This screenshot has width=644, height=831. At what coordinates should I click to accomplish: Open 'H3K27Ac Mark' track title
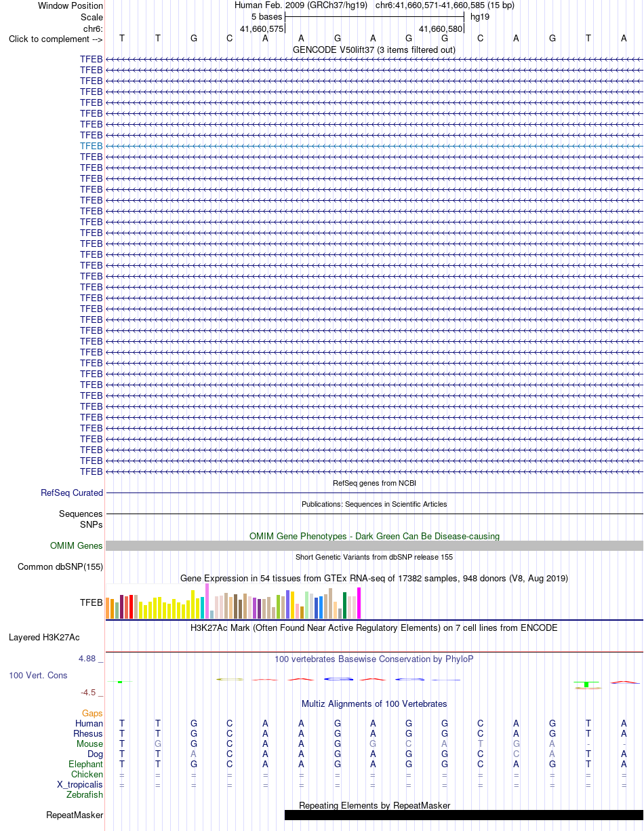point(374,627)
